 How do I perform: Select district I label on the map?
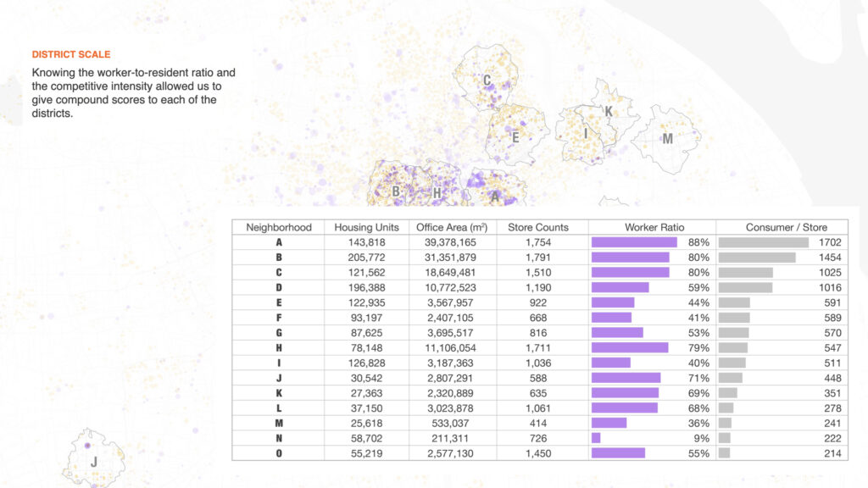tap(585, 133)
